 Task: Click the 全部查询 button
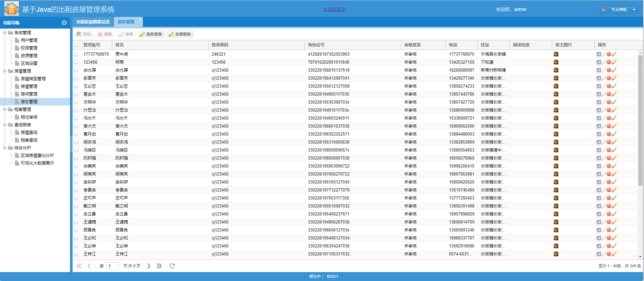(x=180, y=34)
